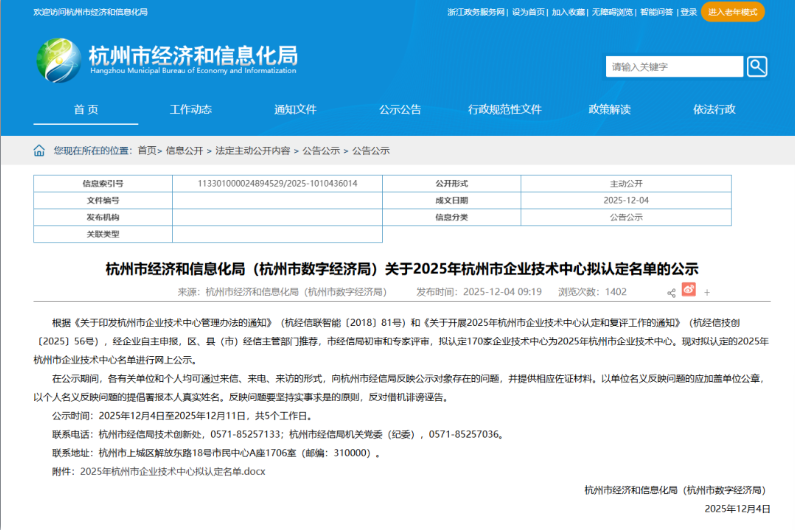Switch to 通知文件 navigation tab
The image size is (795, 530).
tap(295, 109)
